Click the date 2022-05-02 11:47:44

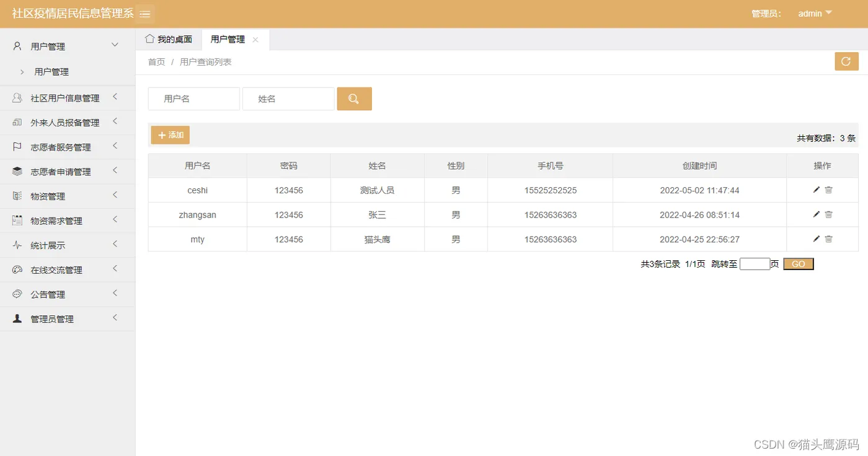click(x=699, y=190)
